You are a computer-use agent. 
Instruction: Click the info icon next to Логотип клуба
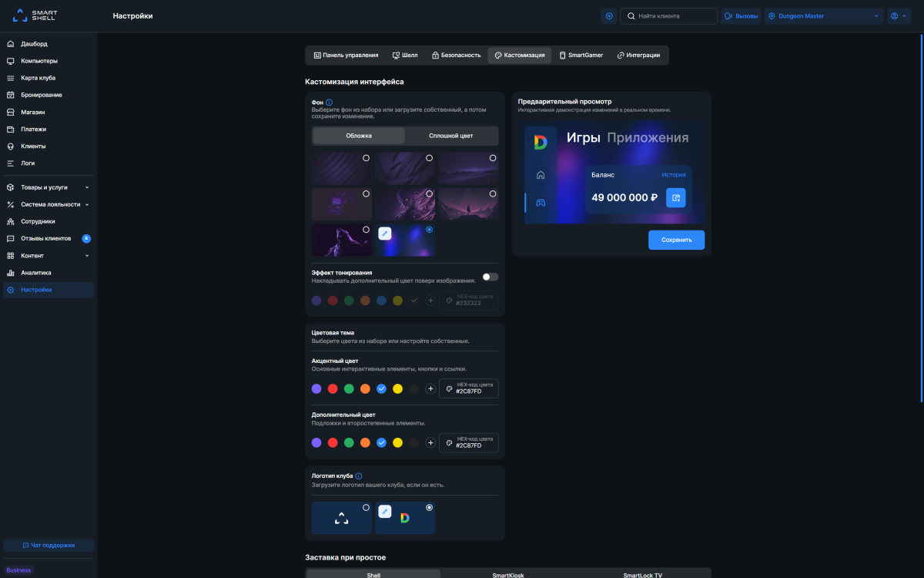359,476
